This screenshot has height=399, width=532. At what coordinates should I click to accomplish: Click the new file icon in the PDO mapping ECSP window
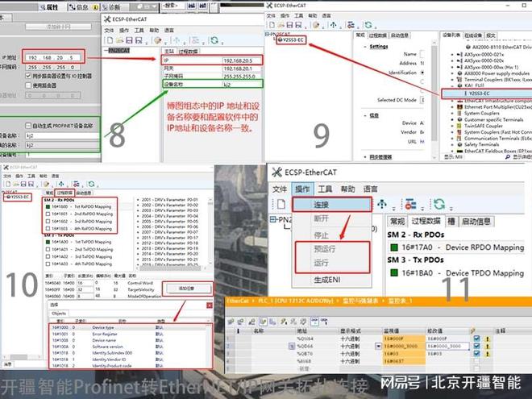click(7, 184)
